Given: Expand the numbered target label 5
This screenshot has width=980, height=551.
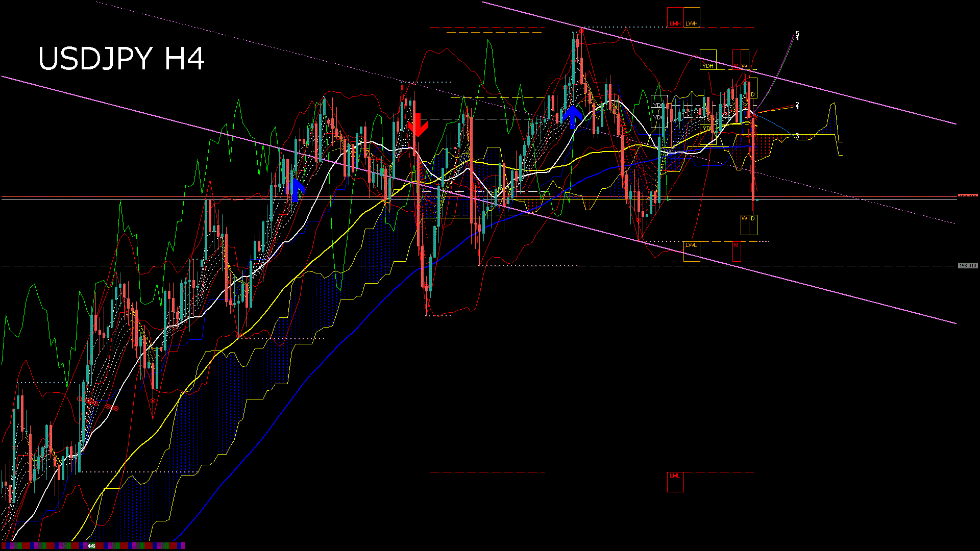Looking at the screenshot, I should click(797, 33).
